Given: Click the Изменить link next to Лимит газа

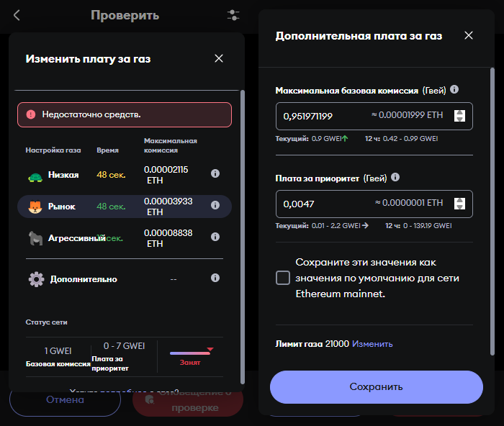Looking at the screenshot, I should [x=372, y=344].
